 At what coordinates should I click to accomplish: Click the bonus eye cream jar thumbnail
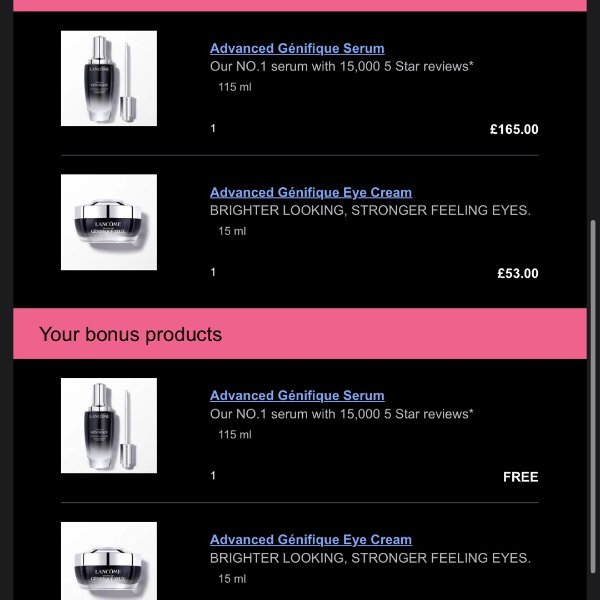(x=109, y=562)
